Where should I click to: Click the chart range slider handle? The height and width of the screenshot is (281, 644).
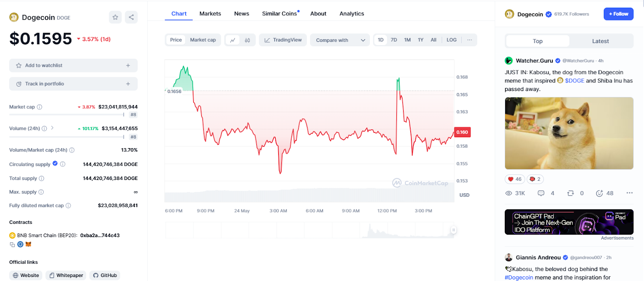(x=454, y=230)
